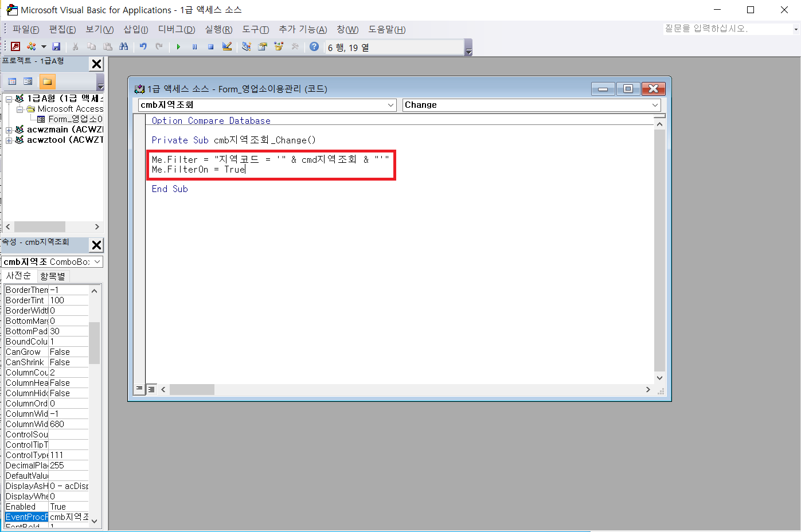Select the EventProc property row
801x532 pixels.
point(46,517)
